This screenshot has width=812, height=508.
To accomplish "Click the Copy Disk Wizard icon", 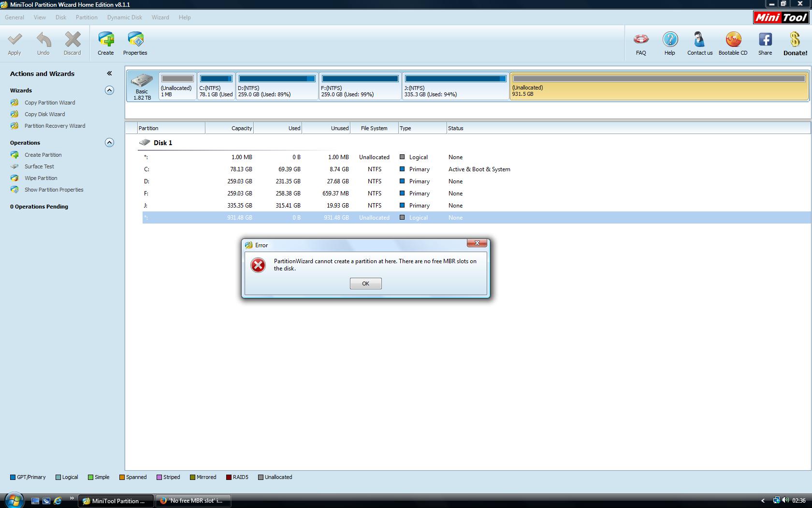I will pyautogui.click(x=15, y=114).
